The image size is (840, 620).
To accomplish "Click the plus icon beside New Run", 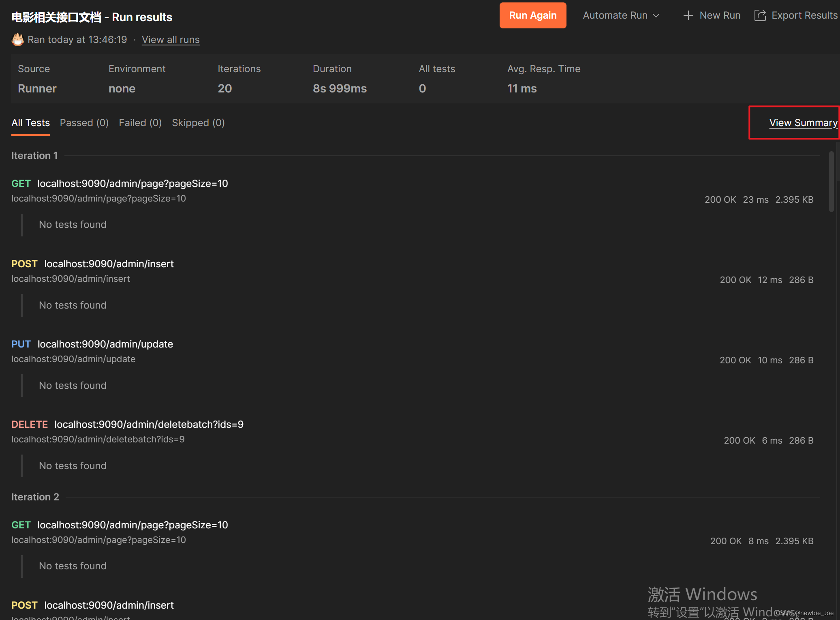I will tap(688, 15).
